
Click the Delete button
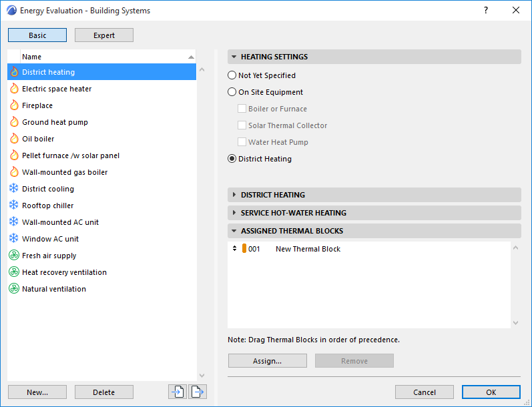pos(104,392)
